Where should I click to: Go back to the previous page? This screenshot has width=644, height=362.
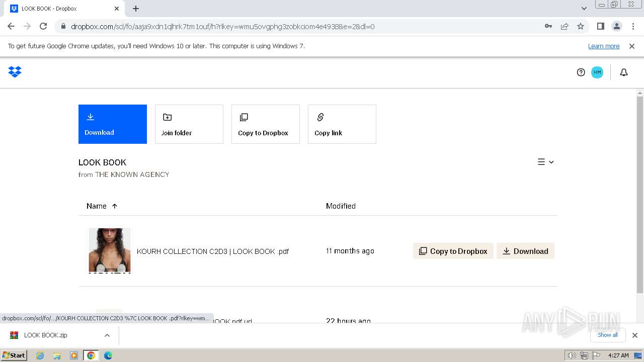click(11, 26)
